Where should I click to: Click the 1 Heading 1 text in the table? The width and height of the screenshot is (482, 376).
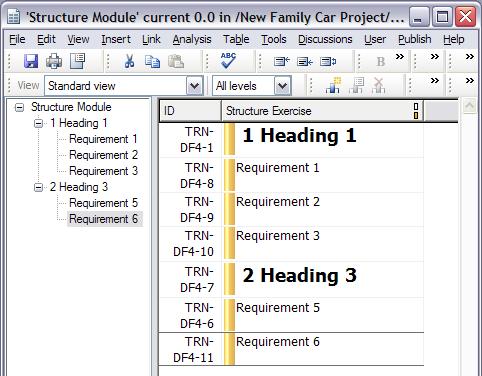click(x=299, y=136)
